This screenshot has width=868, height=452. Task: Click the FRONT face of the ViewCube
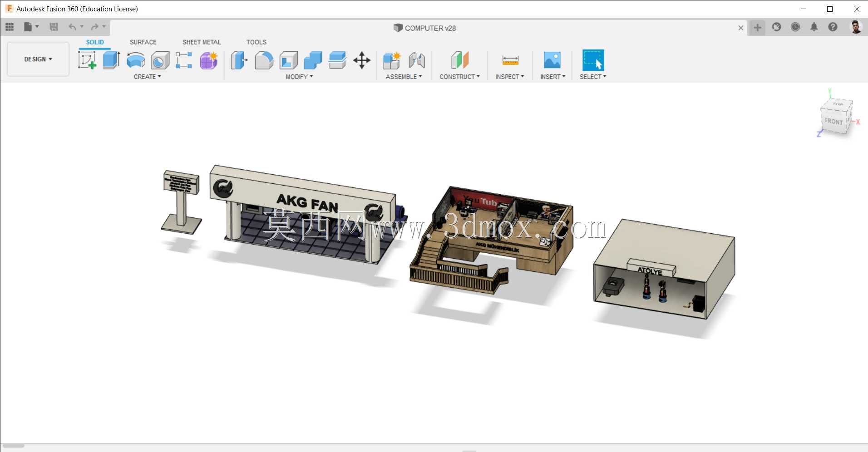click(x=833, y=122)
